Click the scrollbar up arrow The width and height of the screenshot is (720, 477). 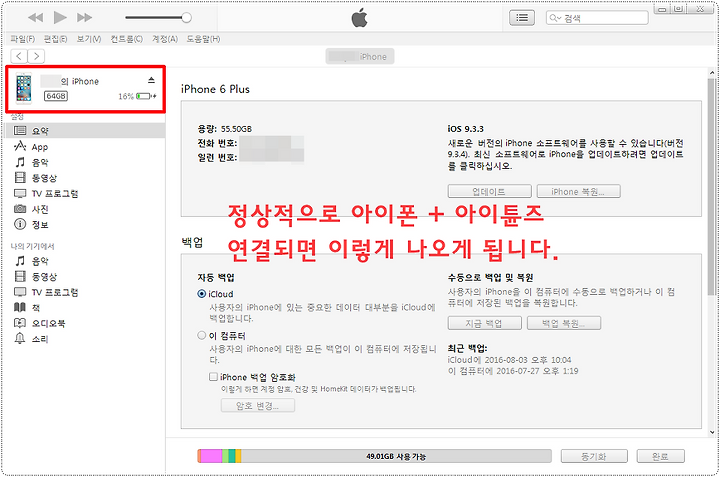coord(711,73)
